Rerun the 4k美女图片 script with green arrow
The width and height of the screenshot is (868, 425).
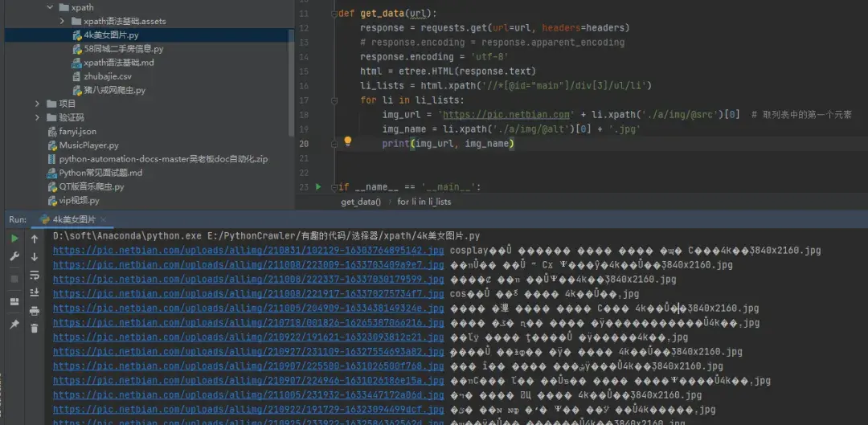(x=15, y=239)
